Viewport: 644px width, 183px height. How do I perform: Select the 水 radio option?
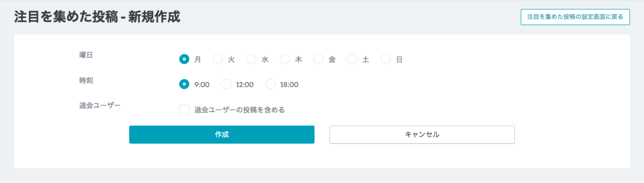click(x=251, y=59)
